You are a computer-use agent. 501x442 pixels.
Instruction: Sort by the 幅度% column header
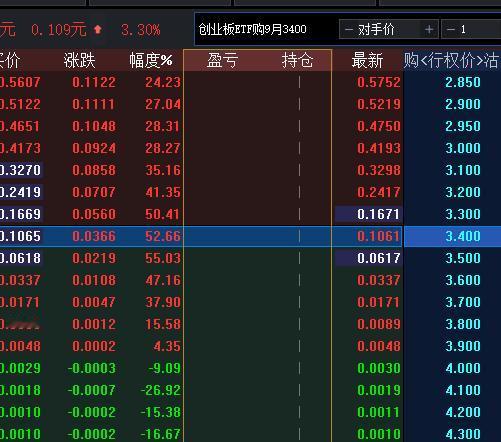coord(151,61)
